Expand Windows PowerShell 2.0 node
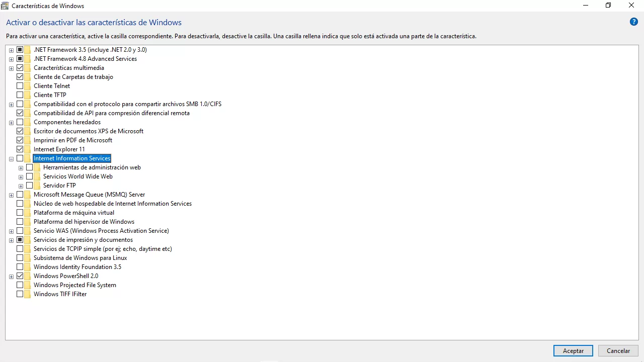This screenshot has width=644, height=362. [x=11, y=277]
